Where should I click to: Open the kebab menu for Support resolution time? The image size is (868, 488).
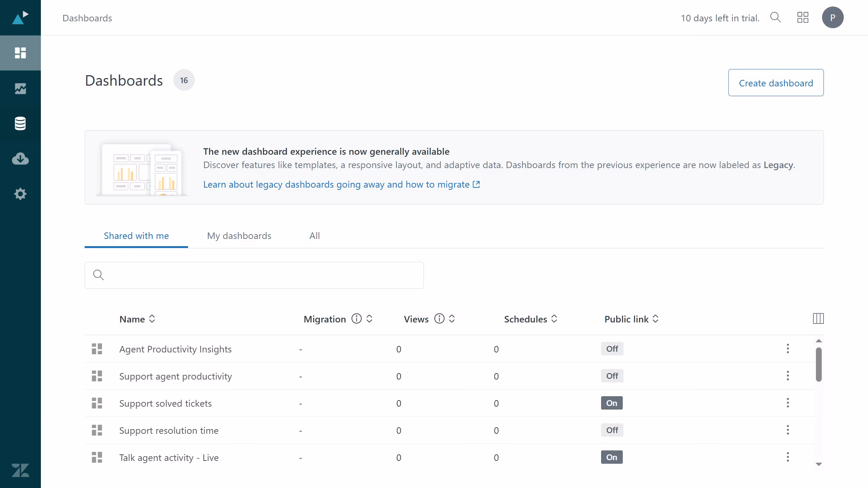click(788, 430)
